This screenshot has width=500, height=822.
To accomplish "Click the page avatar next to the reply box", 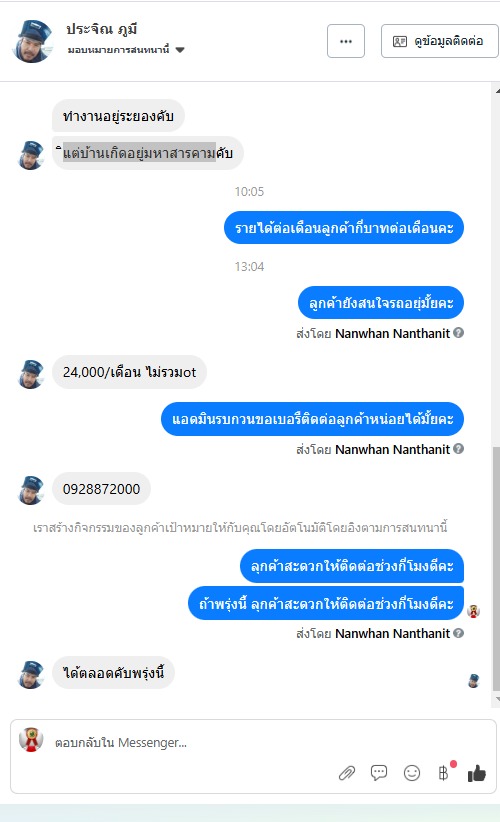I will [x=31, y=740].
